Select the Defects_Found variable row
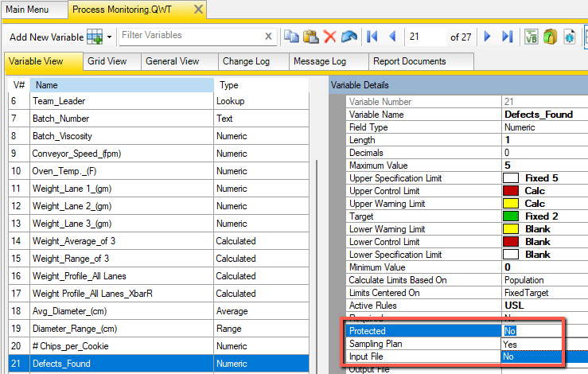 pyautogui.click(x=158, y=364)
